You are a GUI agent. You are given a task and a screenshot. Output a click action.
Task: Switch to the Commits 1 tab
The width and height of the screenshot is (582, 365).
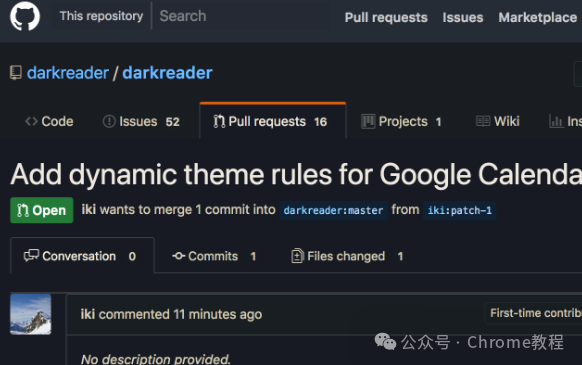[x=214, y=256]
